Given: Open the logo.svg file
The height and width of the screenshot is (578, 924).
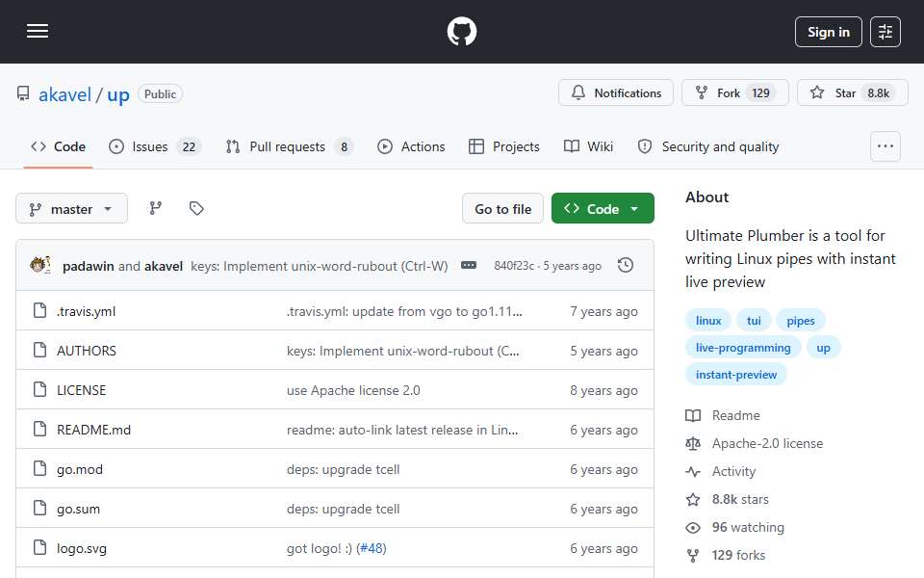Looking at the screenshot, I should pyautogui.click(x=81, y=548).
